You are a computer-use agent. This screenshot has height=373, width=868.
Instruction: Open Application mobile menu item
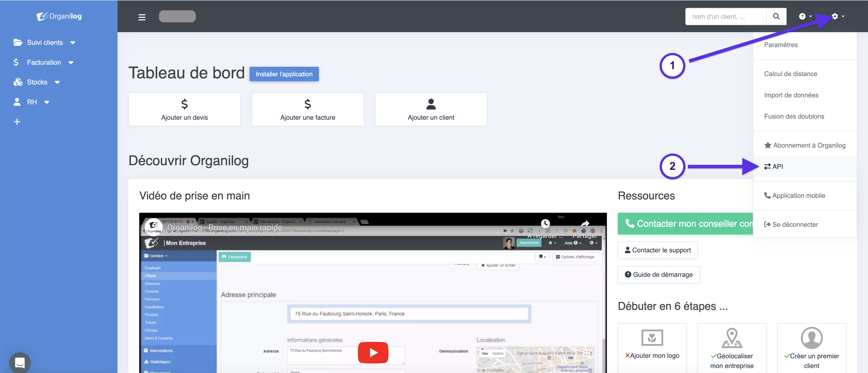(x=805, y=196)
